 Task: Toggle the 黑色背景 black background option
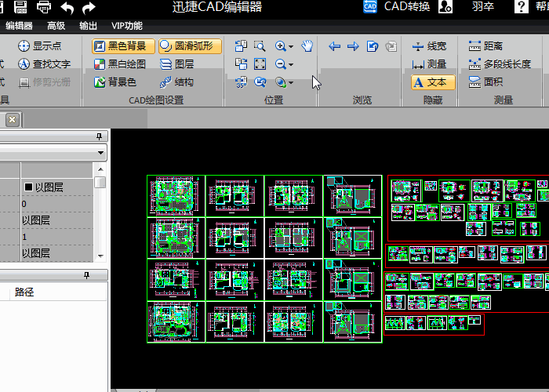click(124, 46)
